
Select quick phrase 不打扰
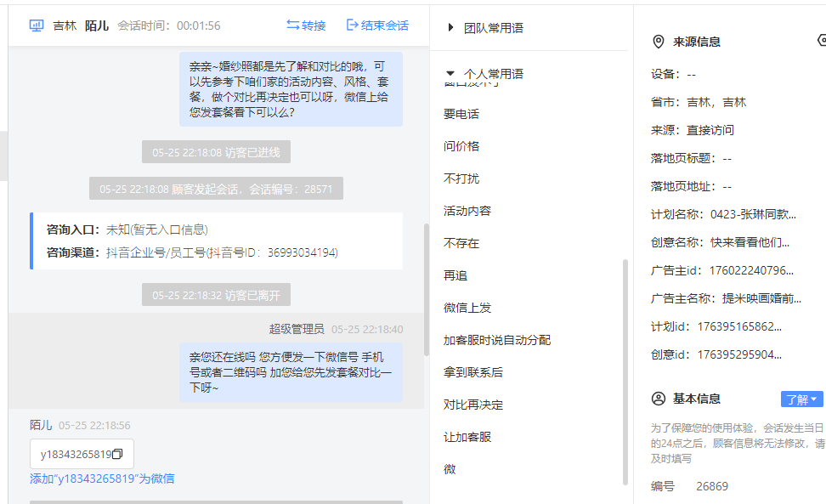[461, 178]
